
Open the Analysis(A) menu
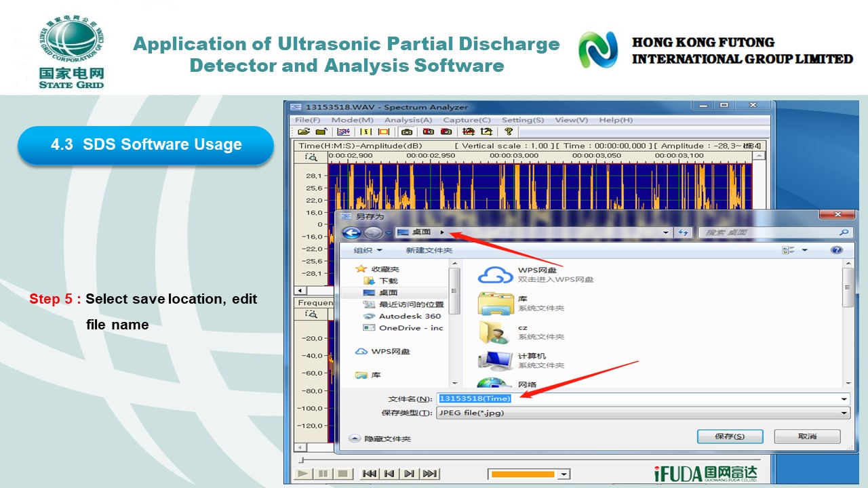(x=408, y=120)
